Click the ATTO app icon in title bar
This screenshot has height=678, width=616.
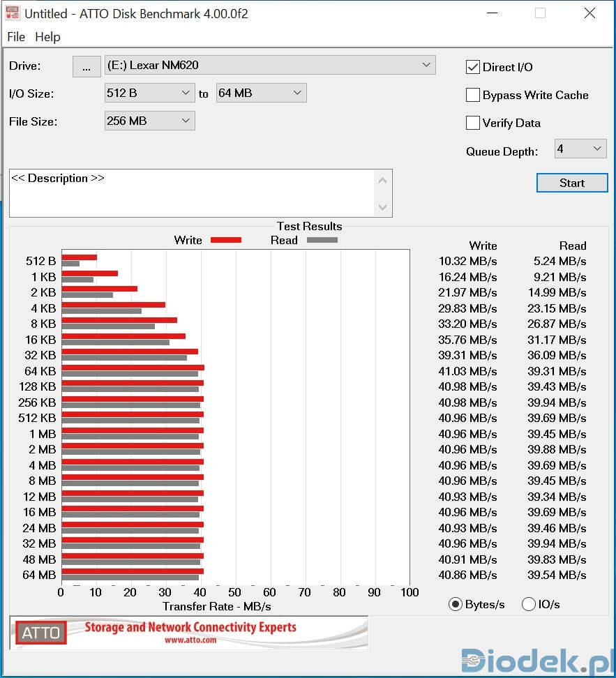point(13,13)
